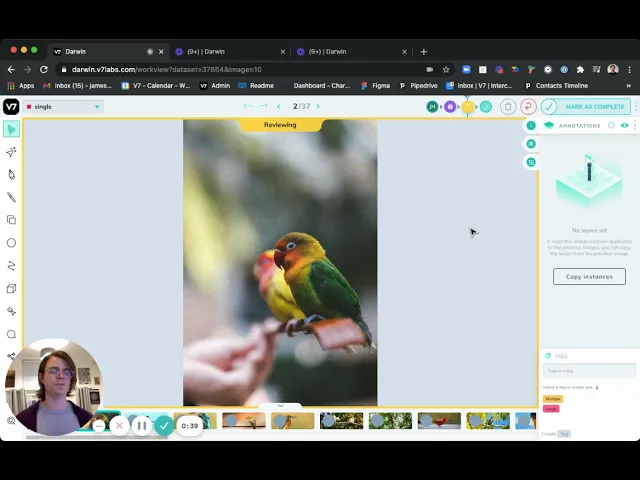The width and height of the screenshot is (640, 480).
Task: Select the ellipse tool
Action: (x=11, y=243)
